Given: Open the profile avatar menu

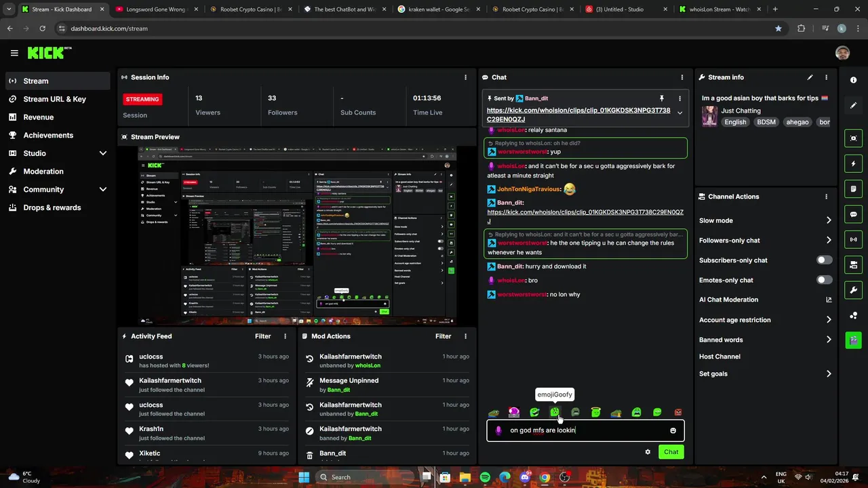Looking at the screenshot, I should pos(842,53).
